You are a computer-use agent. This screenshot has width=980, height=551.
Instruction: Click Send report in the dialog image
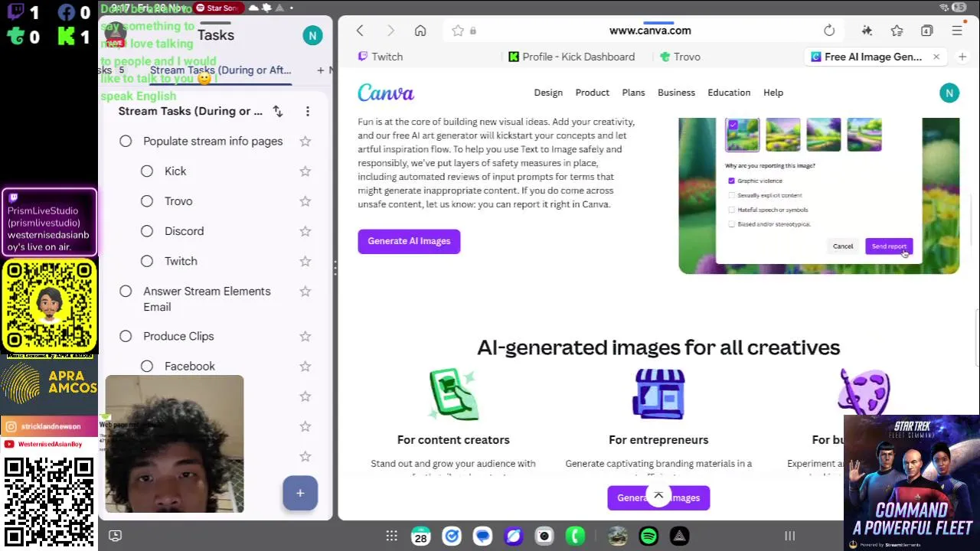point(889,246)
